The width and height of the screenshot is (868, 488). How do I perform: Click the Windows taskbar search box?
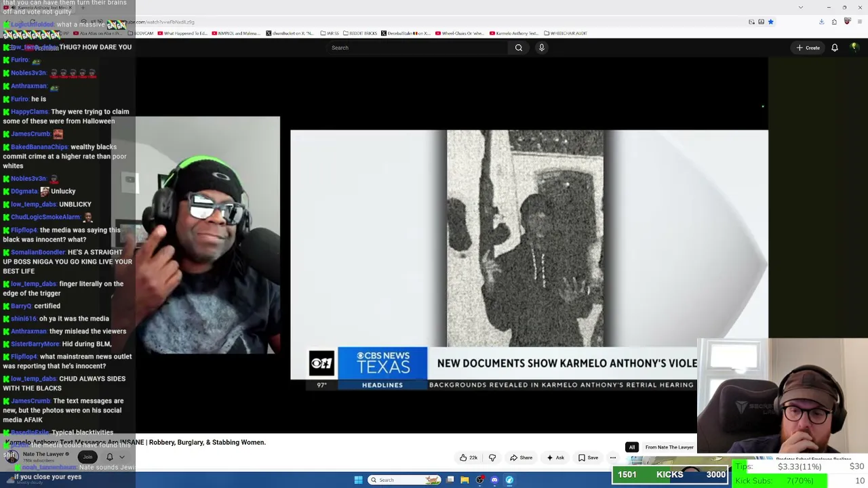tap(404, 480)
